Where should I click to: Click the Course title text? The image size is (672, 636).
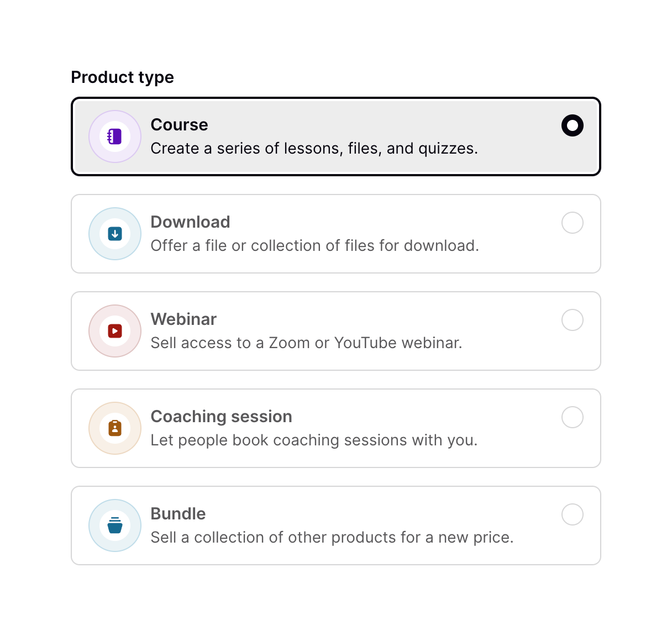click(179, 125)
